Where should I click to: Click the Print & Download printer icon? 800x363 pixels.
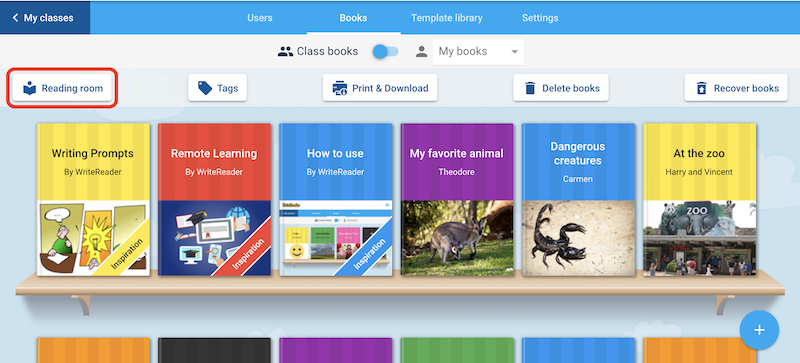tap(340, 88)
